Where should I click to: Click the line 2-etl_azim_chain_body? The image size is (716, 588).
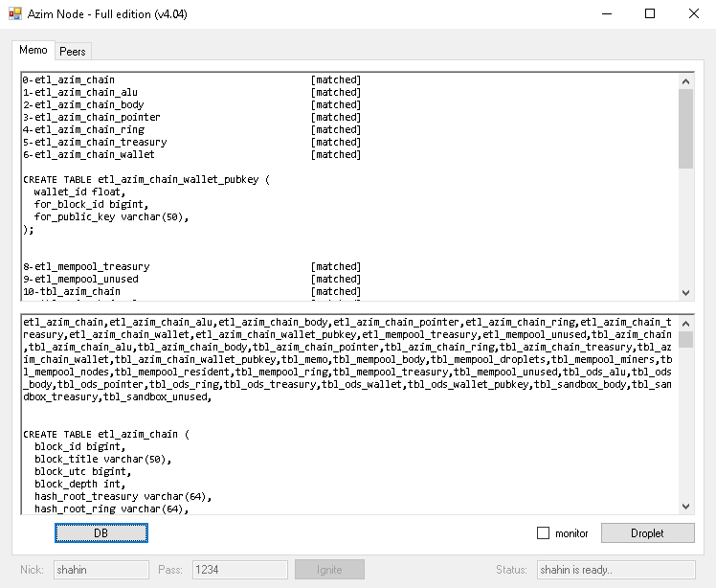[x=83, y=104]
